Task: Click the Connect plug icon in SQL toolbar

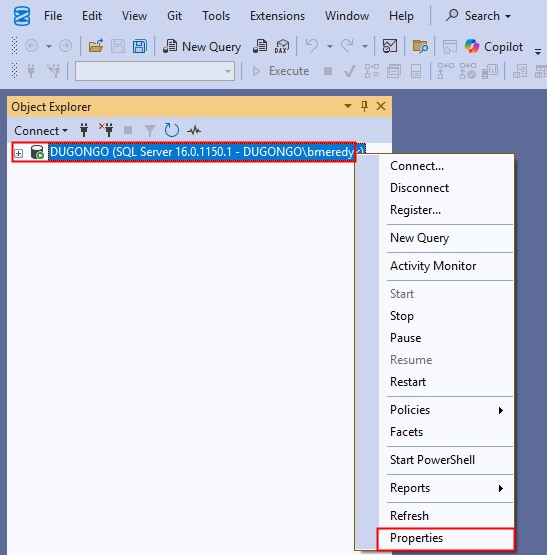Action: click(x=31, y=71)
